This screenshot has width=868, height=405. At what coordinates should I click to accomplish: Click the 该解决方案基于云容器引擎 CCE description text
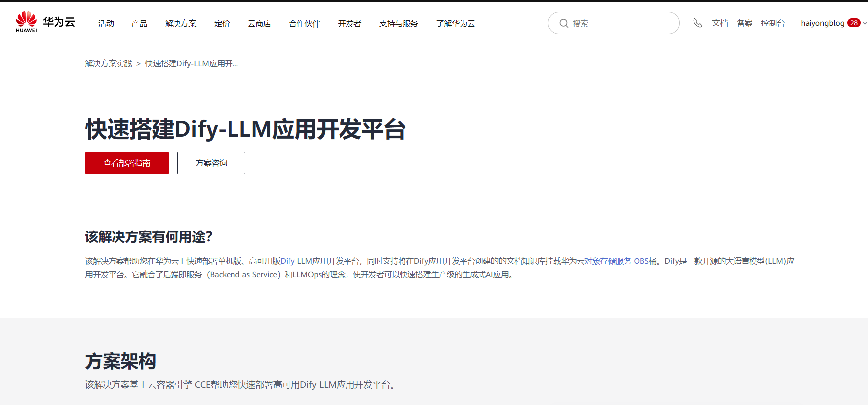pos(240,385)
